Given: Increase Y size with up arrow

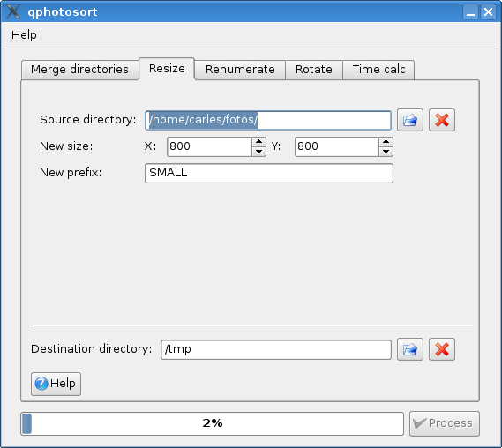Looking at the screenshot, I should coord(386,142).
